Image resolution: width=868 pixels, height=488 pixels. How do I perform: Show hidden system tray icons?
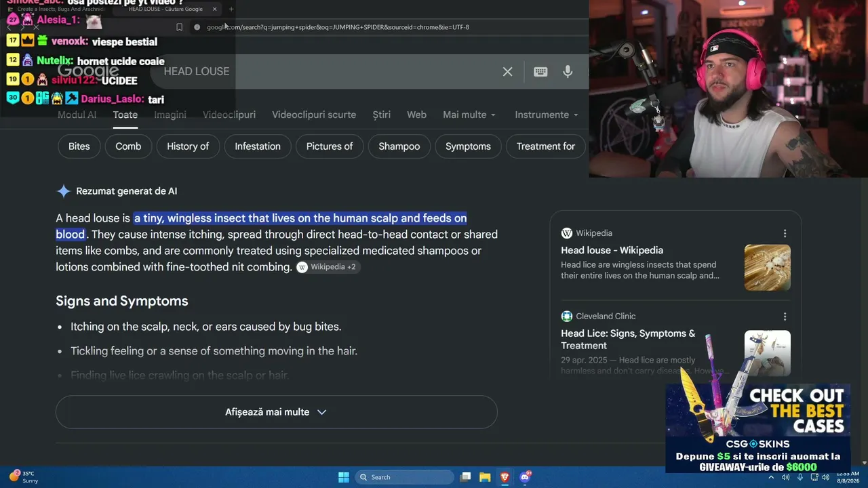pyautogui.click(x=770, y=477)
